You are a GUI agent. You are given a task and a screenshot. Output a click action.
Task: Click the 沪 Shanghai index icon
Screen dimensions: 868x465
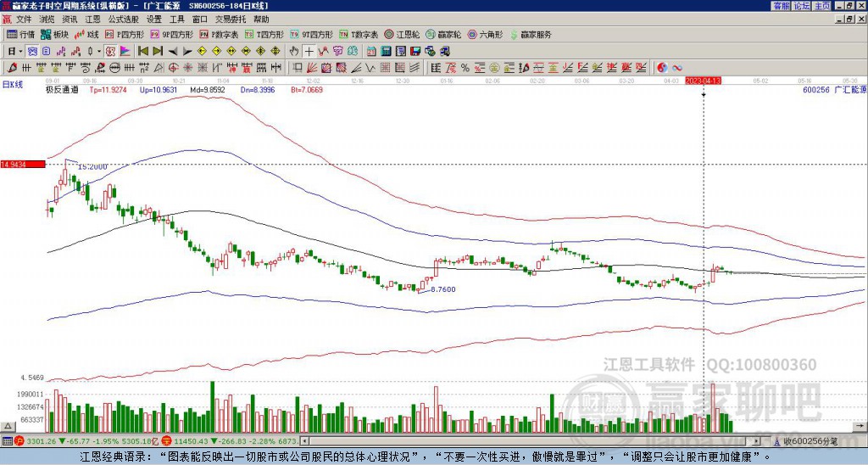point(19,441)
